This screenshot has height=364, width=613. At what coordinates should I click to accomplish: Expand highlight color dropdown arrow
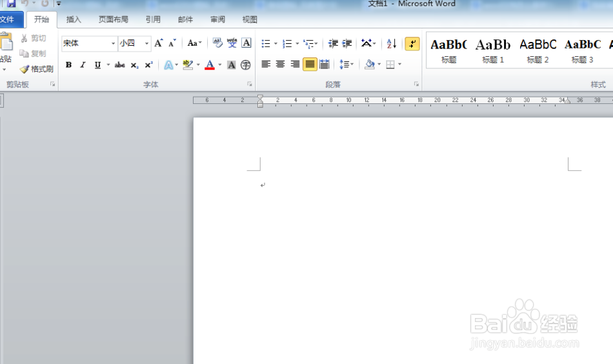coord(198,65)
